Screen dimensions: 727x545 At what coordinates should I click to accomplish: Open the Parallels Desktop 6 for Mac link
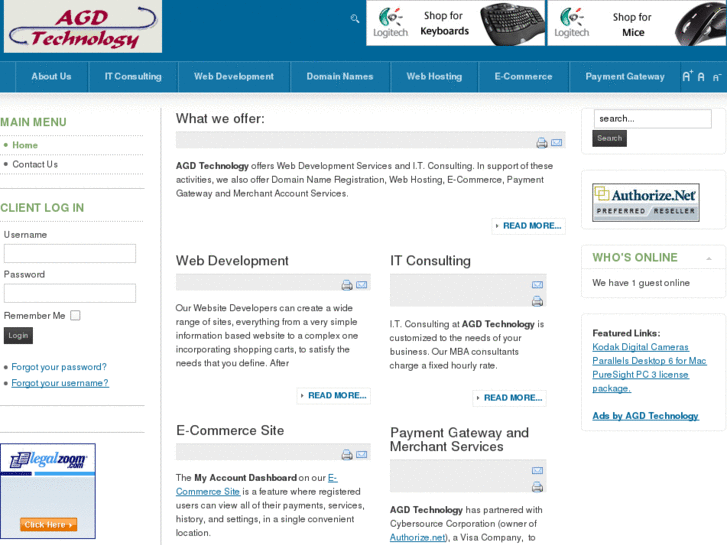tap(649, 361)
